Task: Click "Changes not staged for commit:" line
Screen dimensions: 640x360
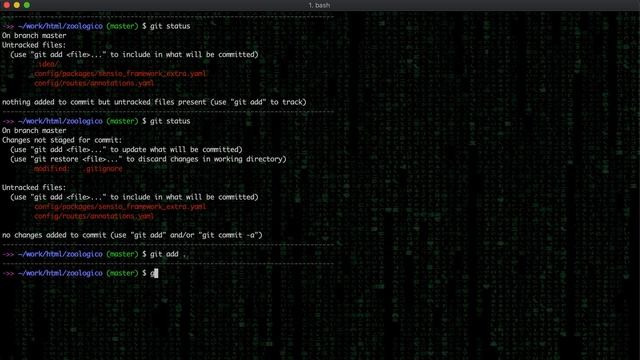Action: click(x=62, y=140)
